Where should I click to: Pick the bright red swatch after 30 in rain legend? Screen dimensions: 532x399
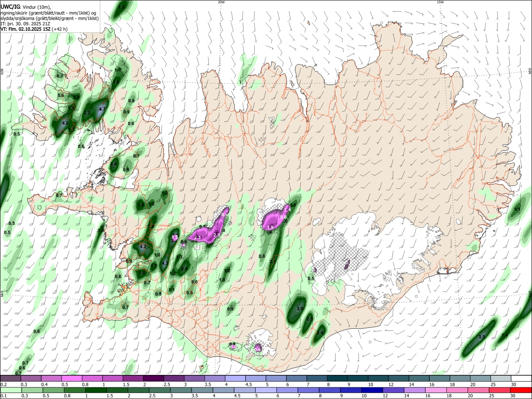(x=521, y=390)
